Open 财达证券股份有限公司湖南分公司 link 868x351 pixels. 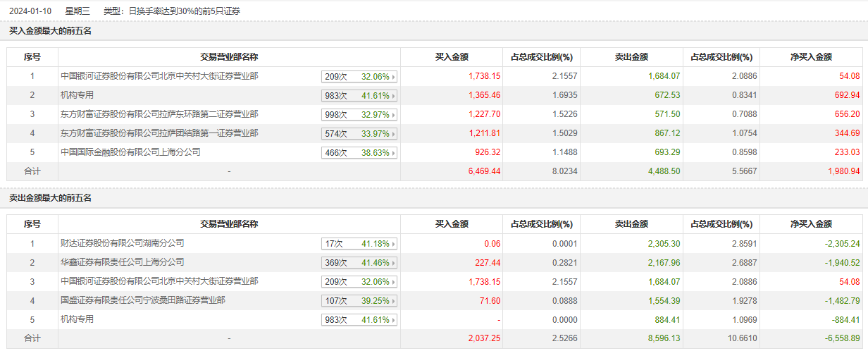coord(122,243)
